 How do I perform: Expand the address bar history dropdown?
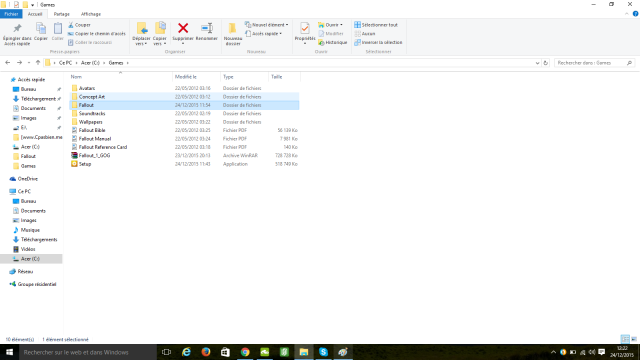[x=537, y=63]
